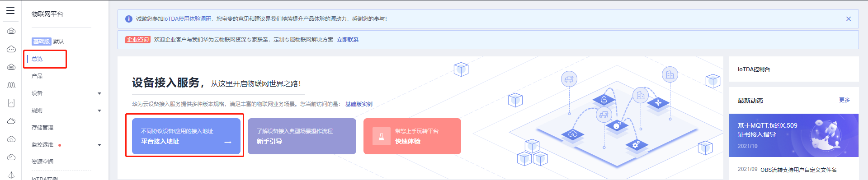Click the blue info icon in survey banner

point(128,19)
